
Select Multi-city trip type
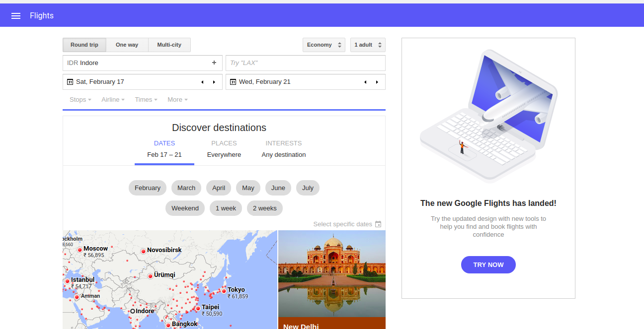point(169,45)
